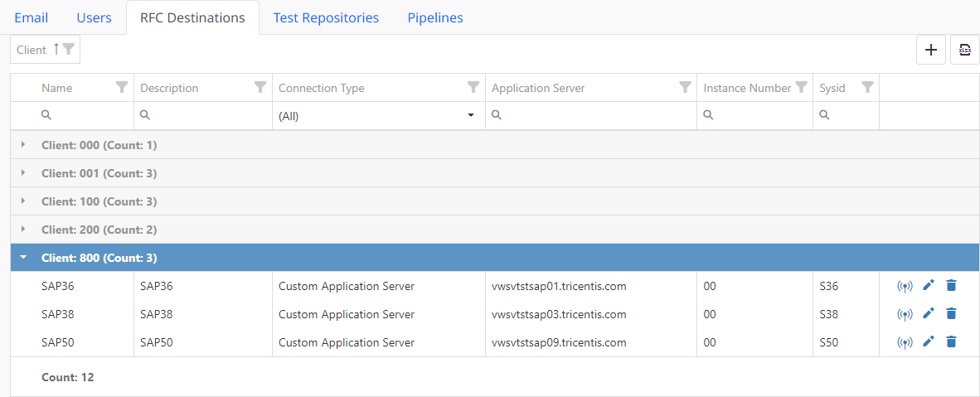Open the filter for Connection Type column
980x397 pixels.
click(473, 87)
